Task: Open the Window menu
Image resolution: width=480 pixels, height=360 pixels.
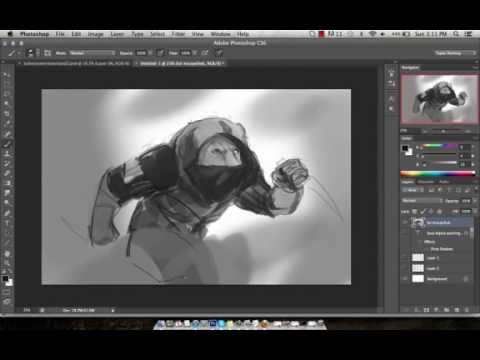Action: (220, 34)
